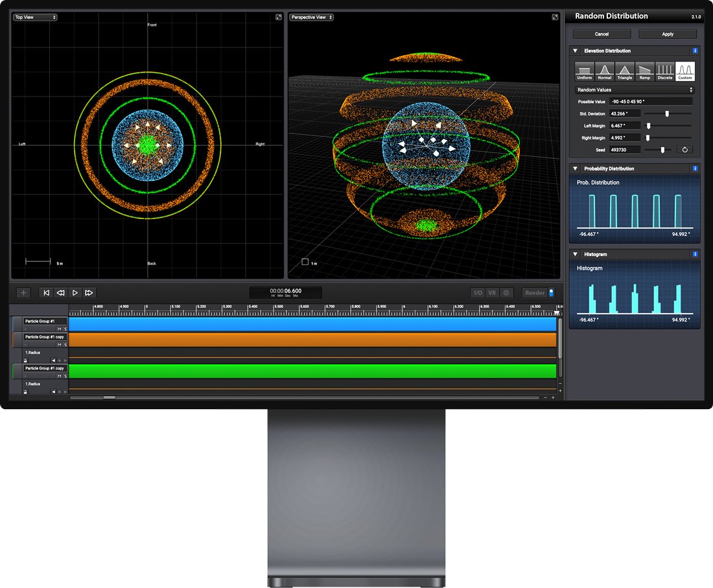Collapse the Histogram section
This screenshot has width=713, height=588.
pyautogui.click(x=575, y=254)
